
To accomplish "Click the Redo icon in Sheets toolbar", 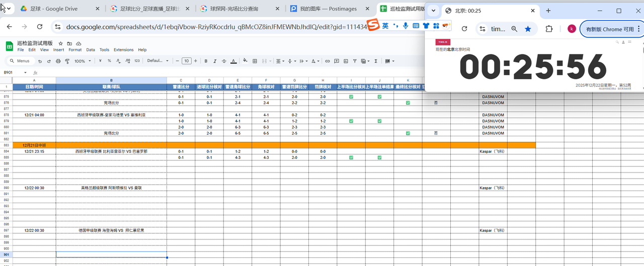I will click(x=49, y=61).
